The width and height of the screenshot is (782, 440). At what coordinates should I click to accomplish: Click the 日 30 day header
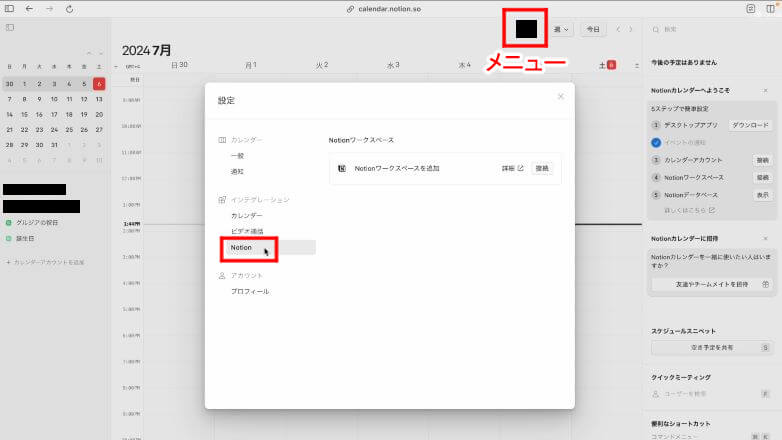[180, 65]
